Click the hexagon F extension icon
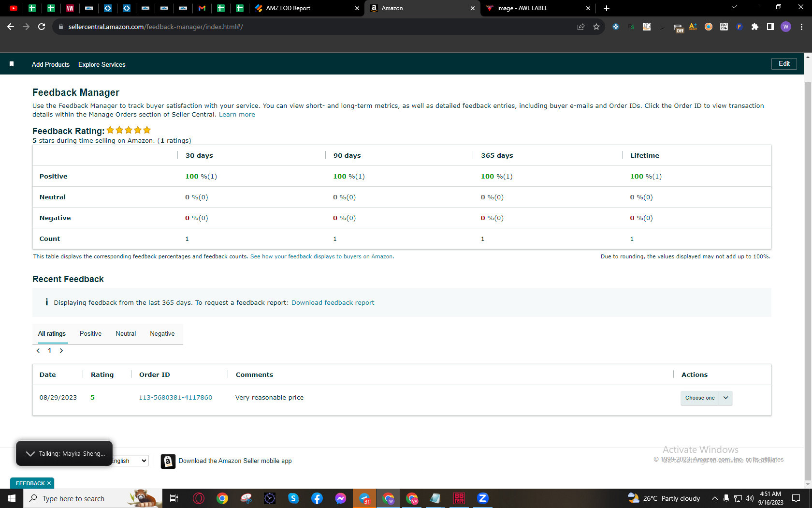Image resolution: width=812 pixels, height=508 pixels. point(739,27)
